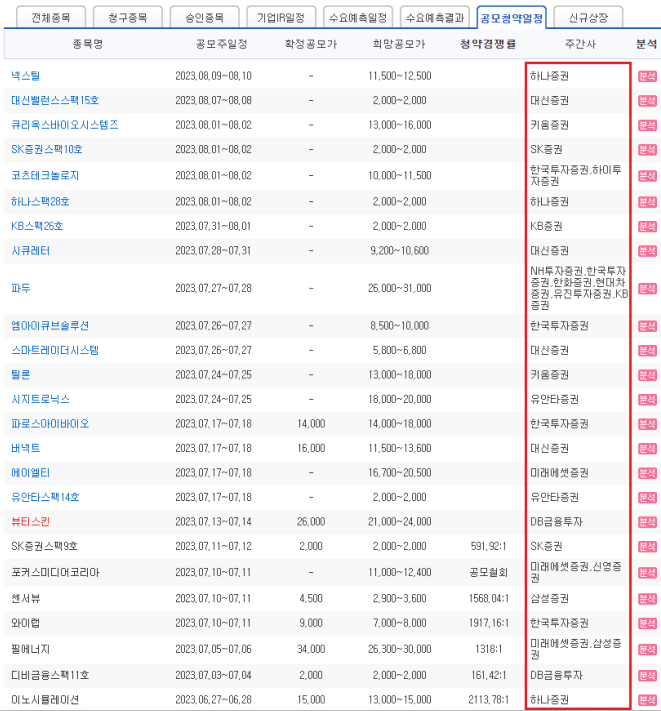
Task: Click the 분석 icon for 엠아이큐브솔루션
Action: coord(647,326)
